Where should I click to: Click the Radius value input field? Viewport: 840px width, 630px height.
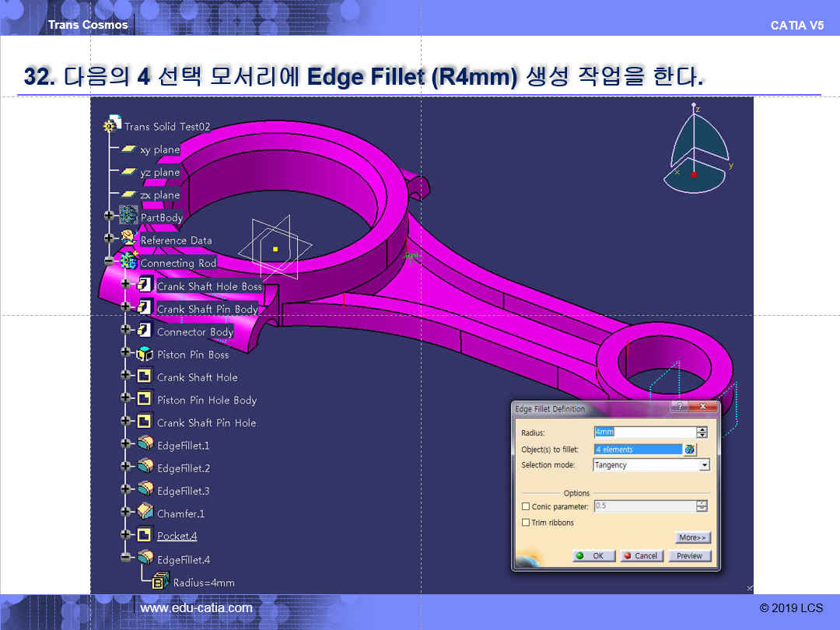(644, 432)
